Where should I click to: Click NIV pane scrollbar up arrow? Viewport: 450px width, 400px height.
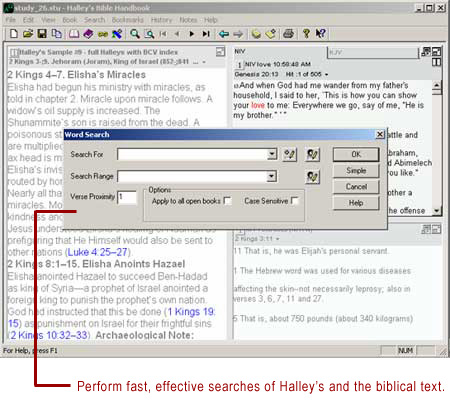(437, 85)
